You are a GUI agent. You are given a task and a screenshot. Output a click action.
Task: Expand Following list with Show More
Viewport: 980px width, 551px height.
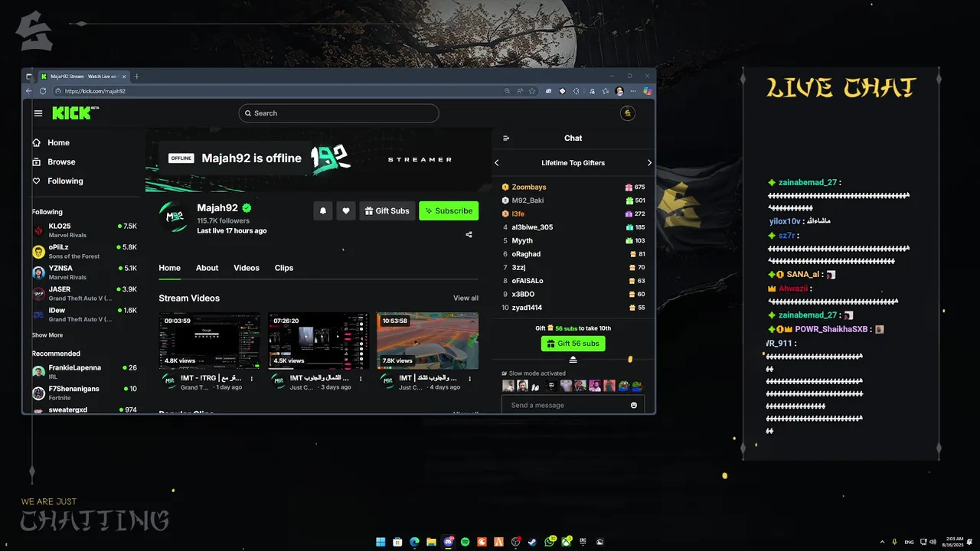click(47, 335)
